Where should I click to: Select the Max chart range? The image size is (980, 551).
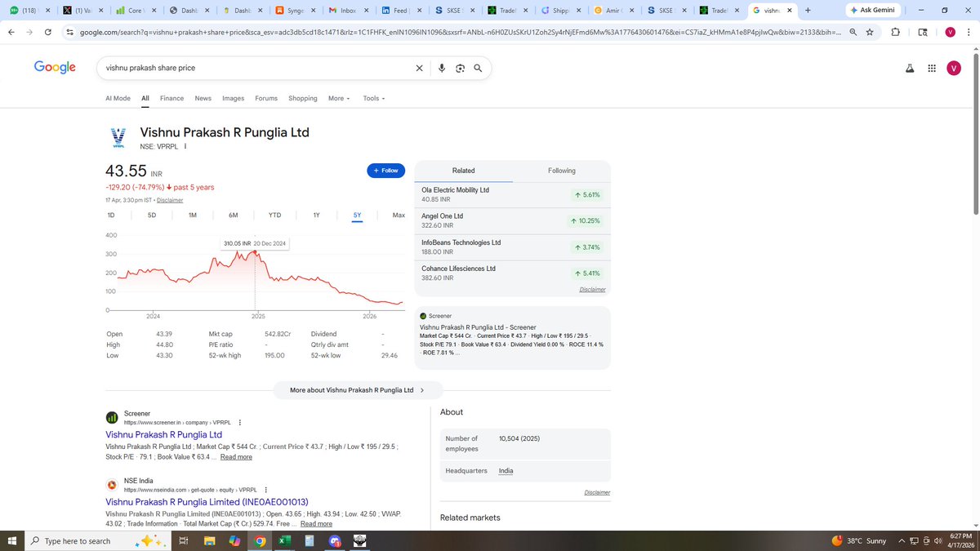[399, 215]
